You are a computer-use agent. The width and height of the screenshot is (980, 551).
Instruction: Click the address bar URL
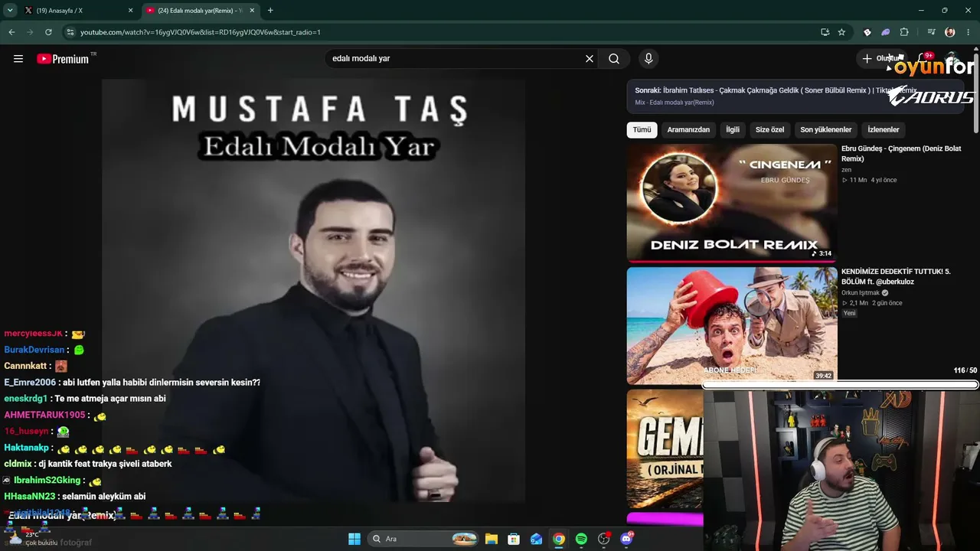coord(201,32)
